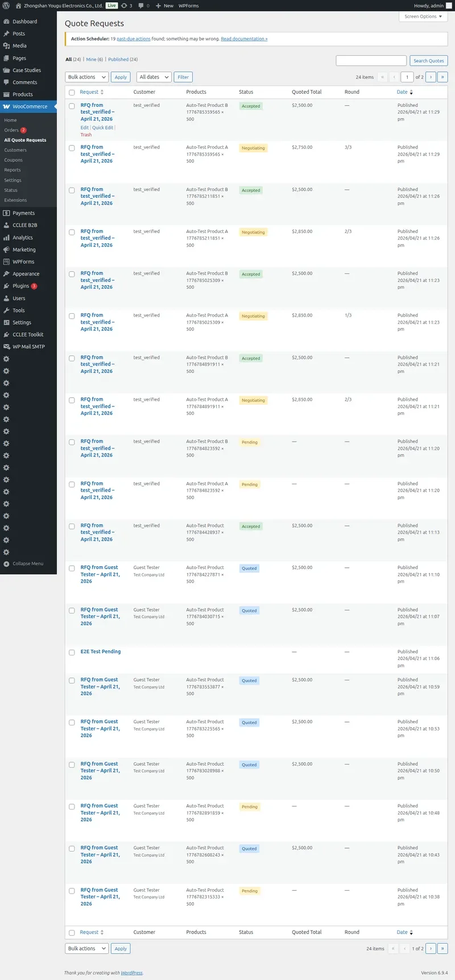
Task: Check row for product 1776785211851 Accepted
Action: tap(72, 190)
